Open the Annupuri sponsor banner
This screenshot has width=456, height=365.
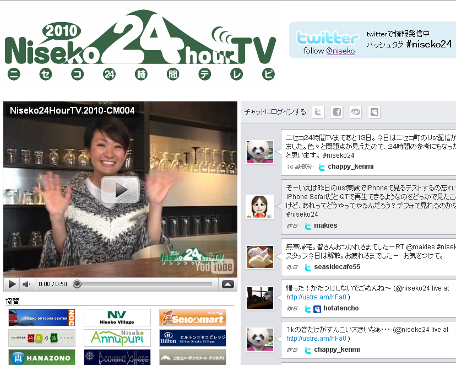(117, 338)
